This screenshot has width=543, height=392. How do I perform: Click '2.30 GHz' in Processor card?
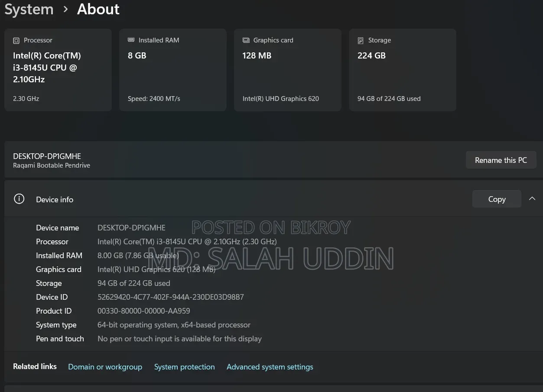[26, 99]
